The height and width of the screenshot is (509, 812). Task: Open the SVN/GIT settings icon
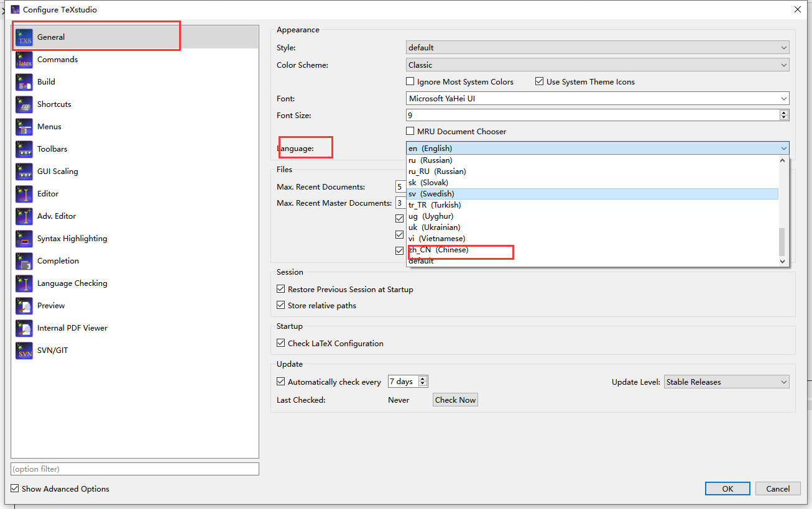[24, 351]
